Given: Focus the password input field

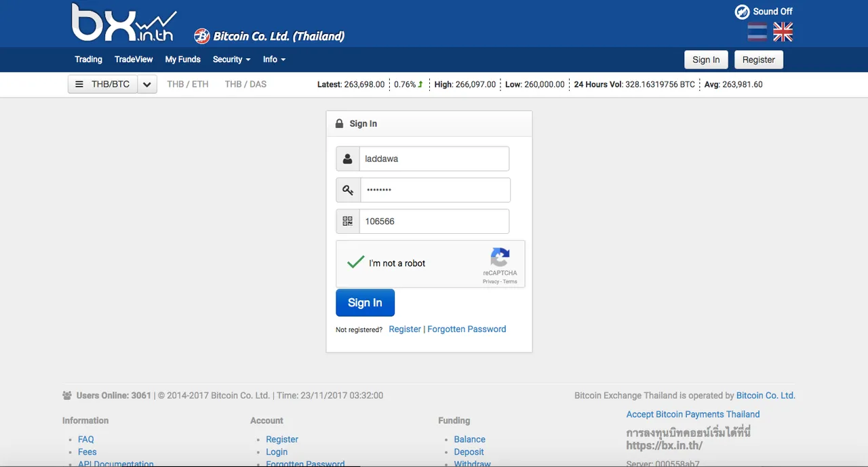Looking at the screenshot, I should (x=435, y=190).
